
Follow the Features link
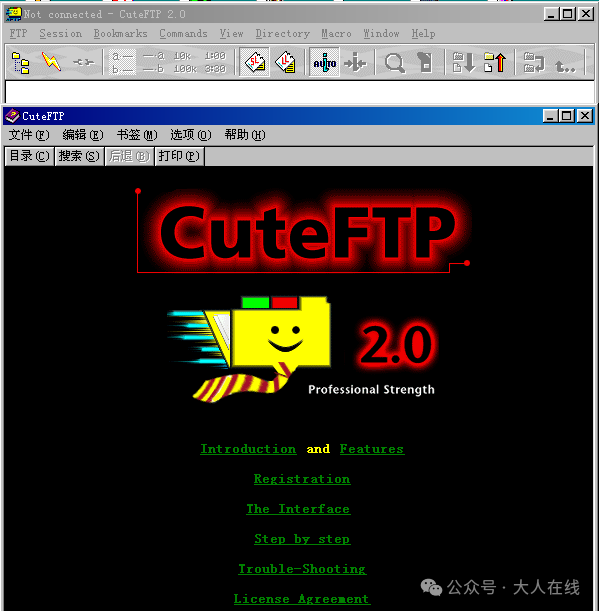point(372,449)
